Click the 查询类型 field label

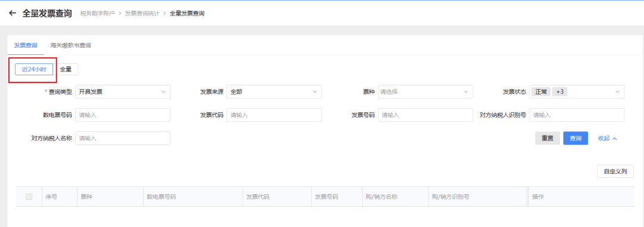click(x=60, y=92)
